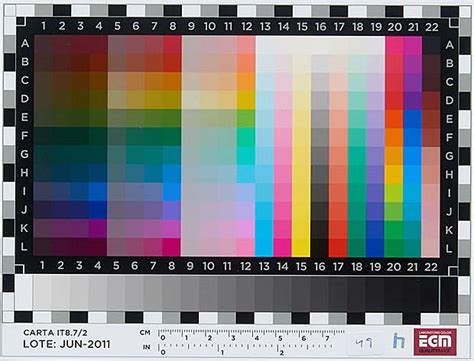Screen dimensions: 474x361
Task: Select the 'LOTE: JUN-2011' text
Action: (67, 344)
